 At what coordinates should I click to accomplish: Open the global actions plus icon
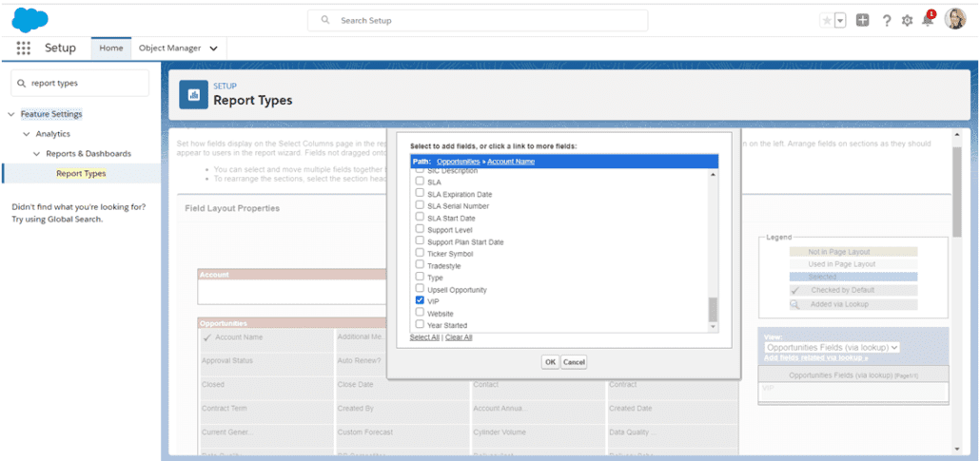862,20
